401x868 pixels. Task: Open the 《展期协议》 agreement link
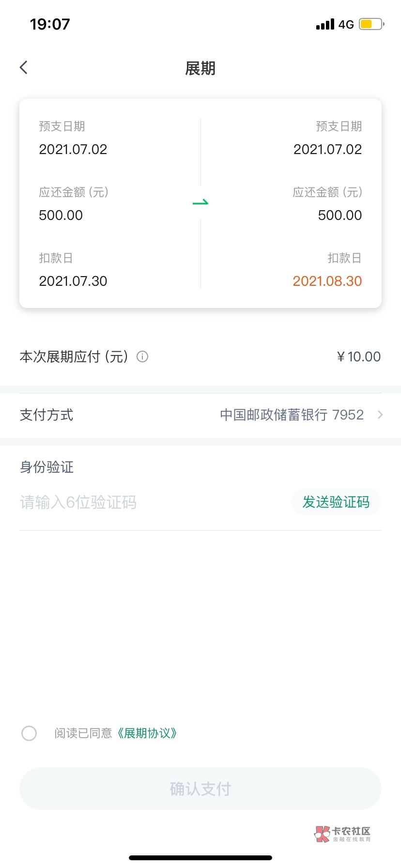point(147,733)
